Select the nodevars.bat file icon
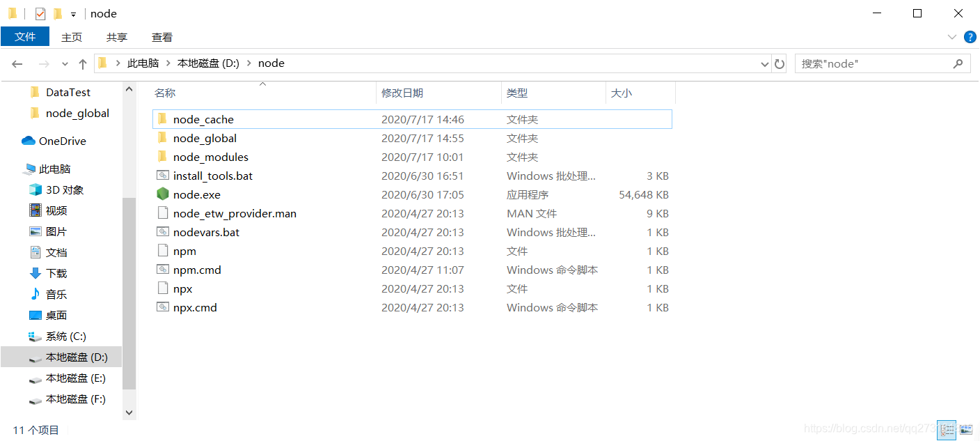This screenshot has width=980, height=441. tap(162, 232)
